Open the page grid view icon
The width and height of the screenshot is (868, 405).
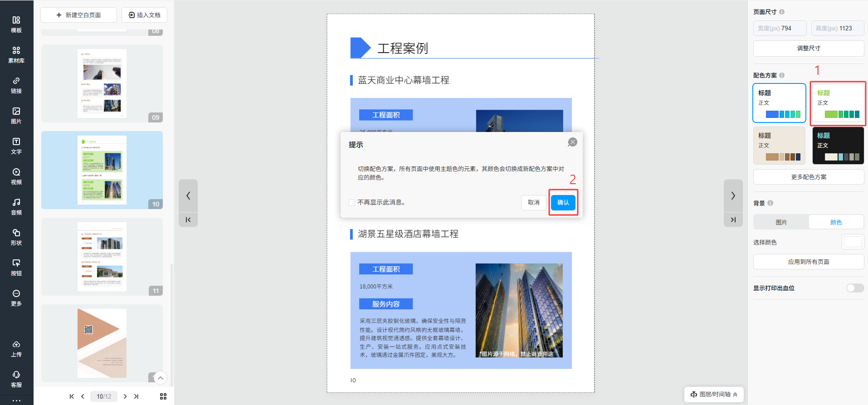[x=163, y=396]
